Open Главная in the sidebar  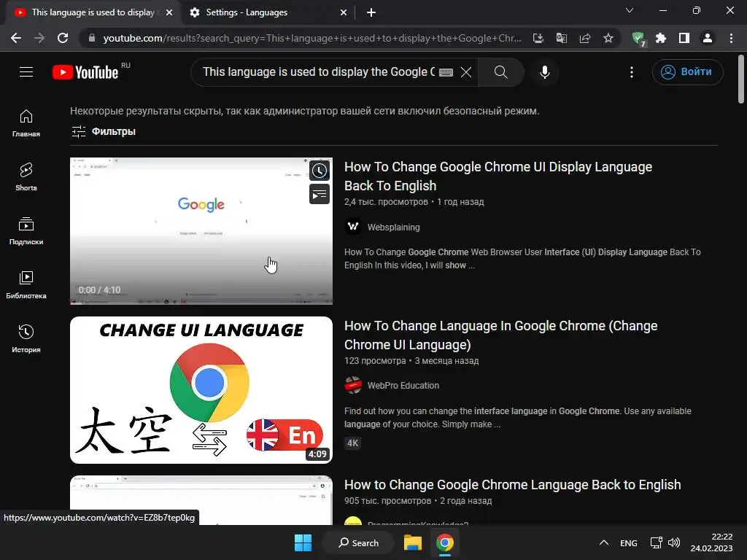[x=26, y=122]
